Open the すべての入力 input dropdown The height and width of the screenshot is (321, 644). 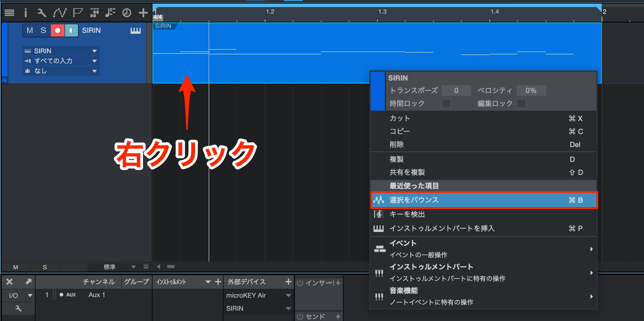[61, 61]
